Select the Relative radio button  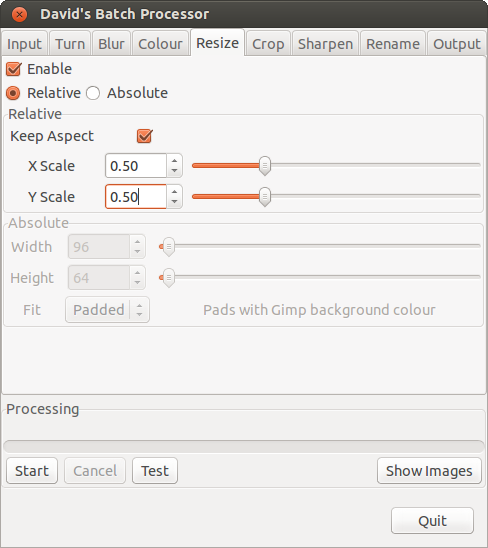[x=13, y=93]
